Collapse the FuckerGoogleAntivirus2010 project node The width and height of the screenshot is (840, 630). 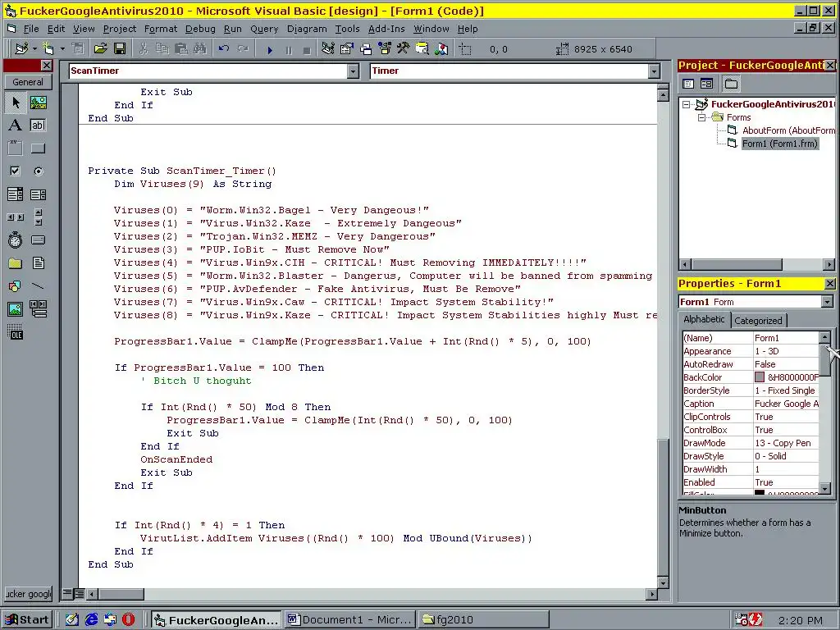[x=687, y=104]
